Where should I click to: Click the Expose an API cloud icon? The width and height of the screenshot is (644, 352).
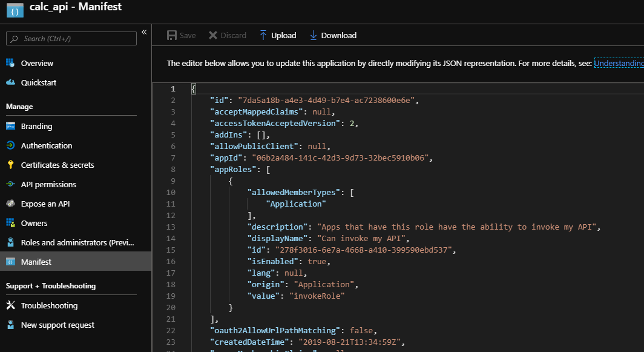pos(10,204)
